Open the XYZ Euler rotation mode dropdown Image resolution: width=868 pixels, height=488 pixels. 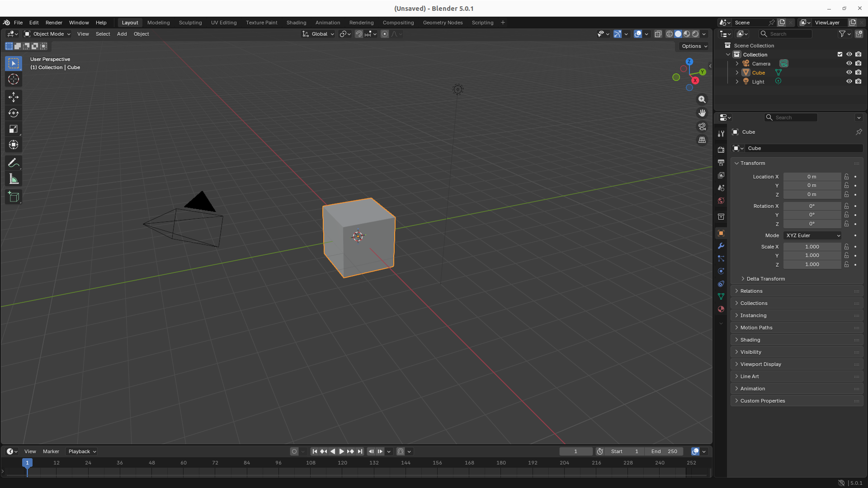[812, 235]
